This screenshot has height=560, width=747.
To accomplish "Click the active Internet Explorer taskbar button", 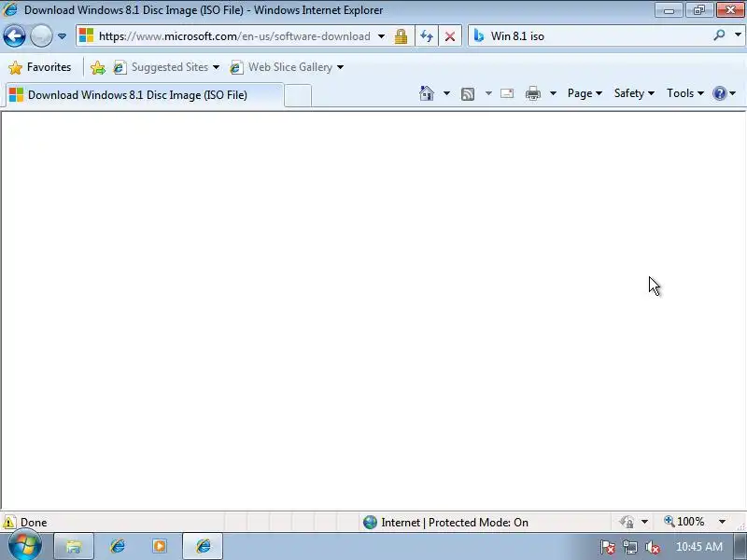I will coord(203,546).
